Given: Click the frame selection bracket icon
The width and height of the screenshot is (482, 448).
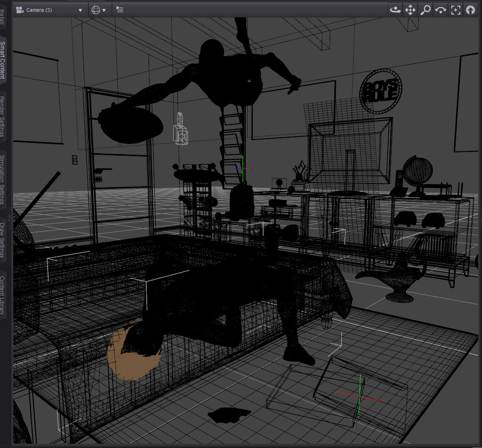Looking at the screenshot, I should [456, 10].
